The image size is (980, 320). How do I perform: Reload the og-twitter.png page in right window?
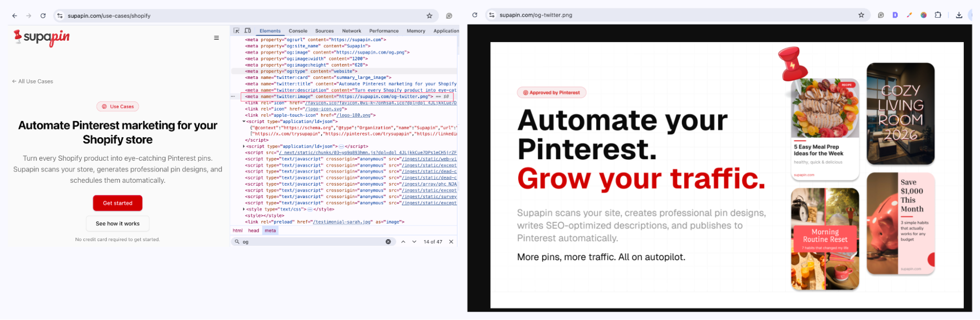(x=475, y=15)
